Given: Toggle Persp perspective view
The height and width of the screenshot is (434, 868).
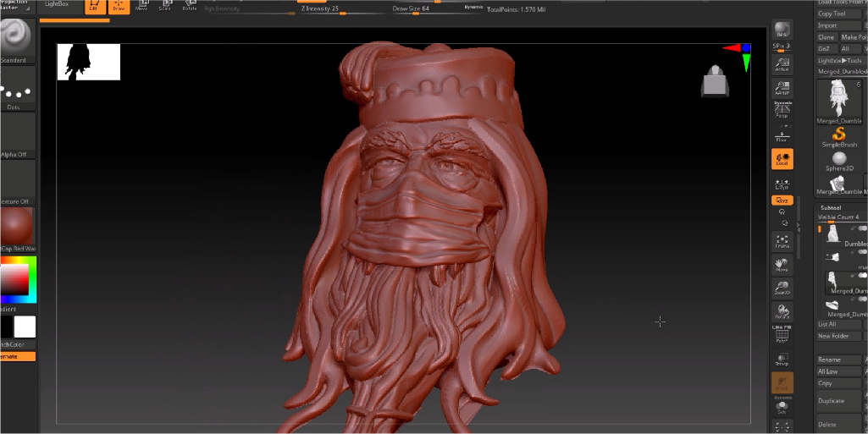Looking at the screenshot, I should (782, 111).
